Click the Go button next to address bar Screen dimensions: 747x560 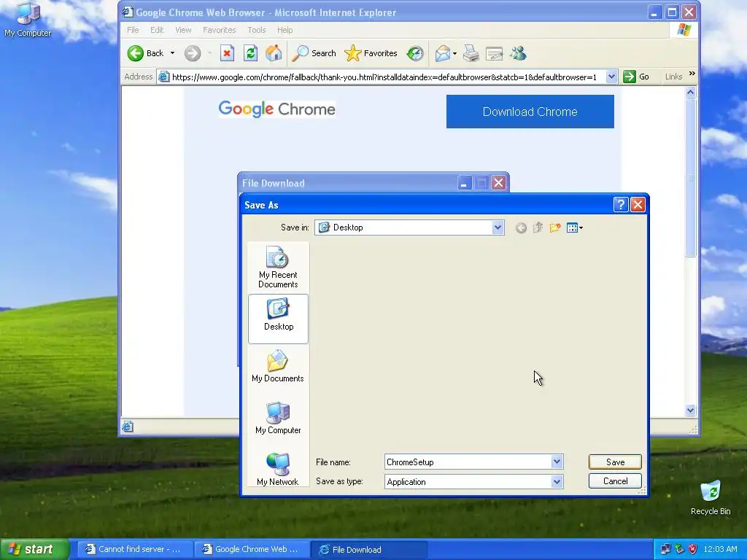pyautogui.click(x=636, y=77)
